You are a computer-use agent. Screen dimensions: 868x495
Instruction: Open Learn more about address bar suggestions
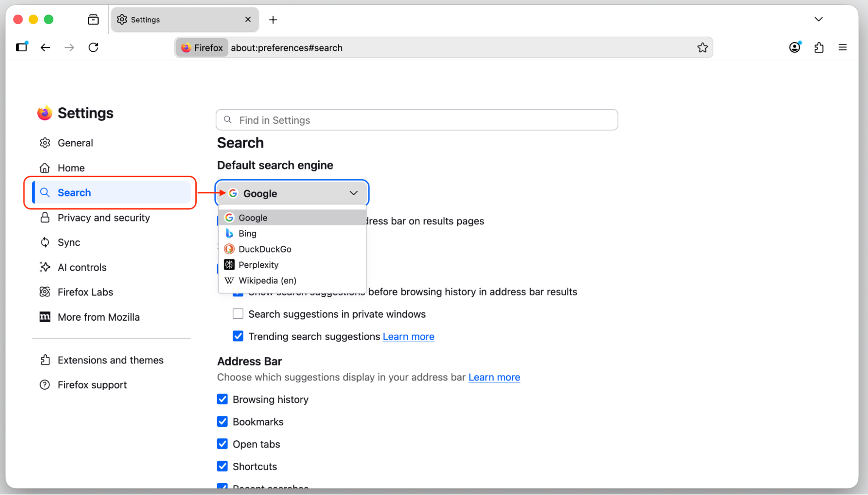494,377
